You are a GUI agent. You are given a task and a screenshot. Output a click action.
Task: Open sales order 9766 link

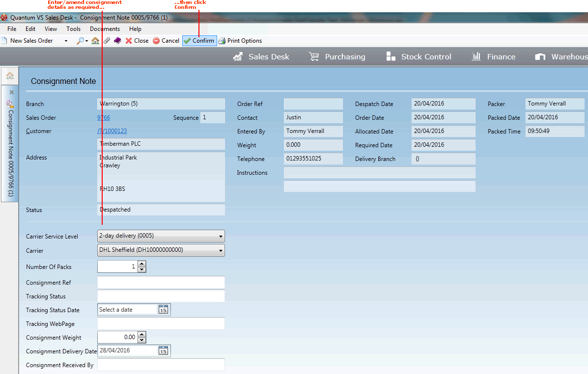pyautogui.click(x=104, y=117)
